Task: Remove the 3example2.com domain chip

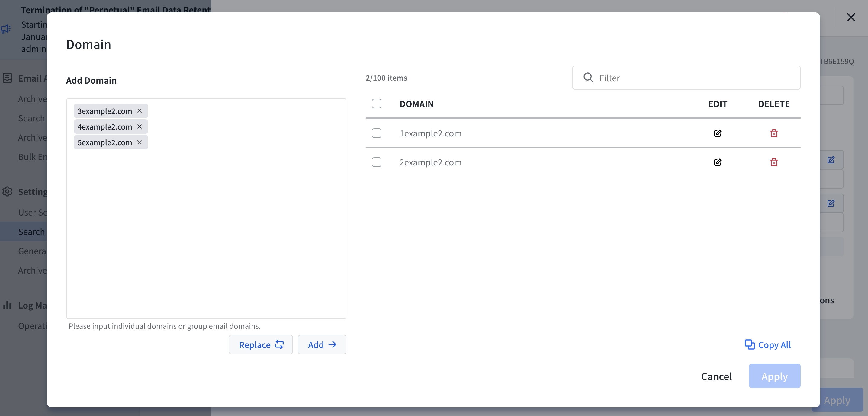Action: 140,111
